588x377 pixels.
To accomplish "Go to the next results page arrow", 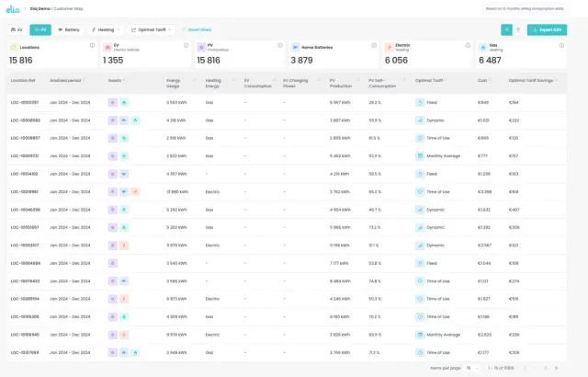I will click(546, 368).
